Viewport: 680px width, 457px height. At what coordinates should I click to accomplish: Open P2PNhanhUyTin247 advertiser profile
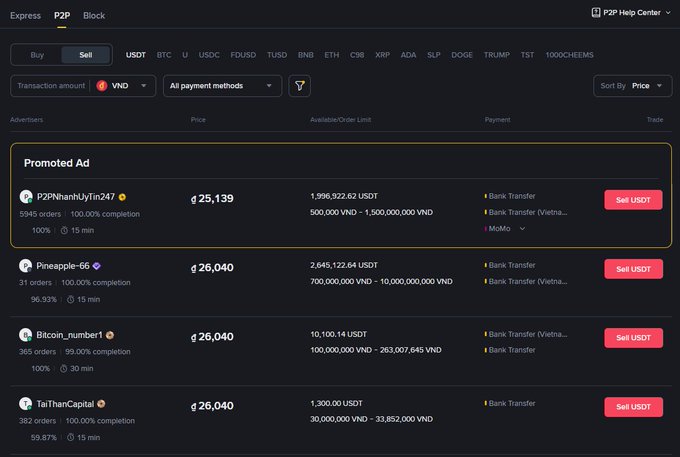tap(76, 197)
